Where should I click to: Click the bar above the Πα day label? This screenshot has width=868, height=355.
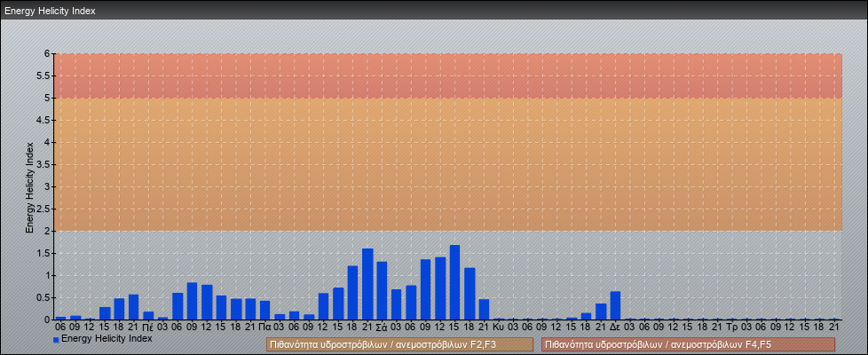point(264,310)
